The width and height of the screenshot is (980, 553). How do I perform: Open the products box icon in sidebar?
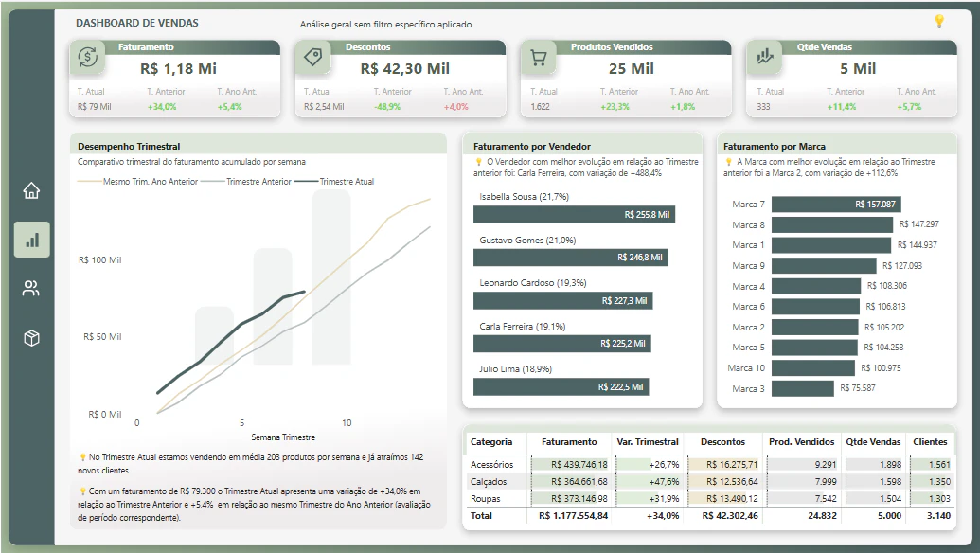click(x=31, y=338)
